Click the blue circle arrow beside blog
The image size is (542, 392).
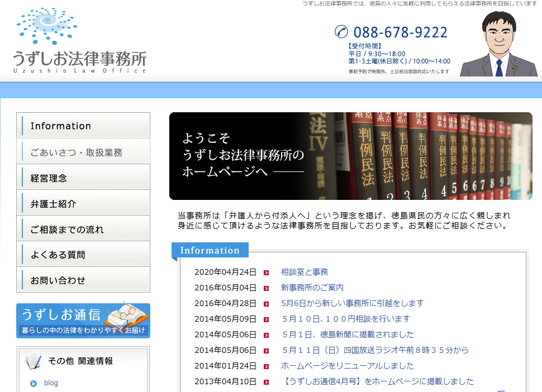point(34,383)
